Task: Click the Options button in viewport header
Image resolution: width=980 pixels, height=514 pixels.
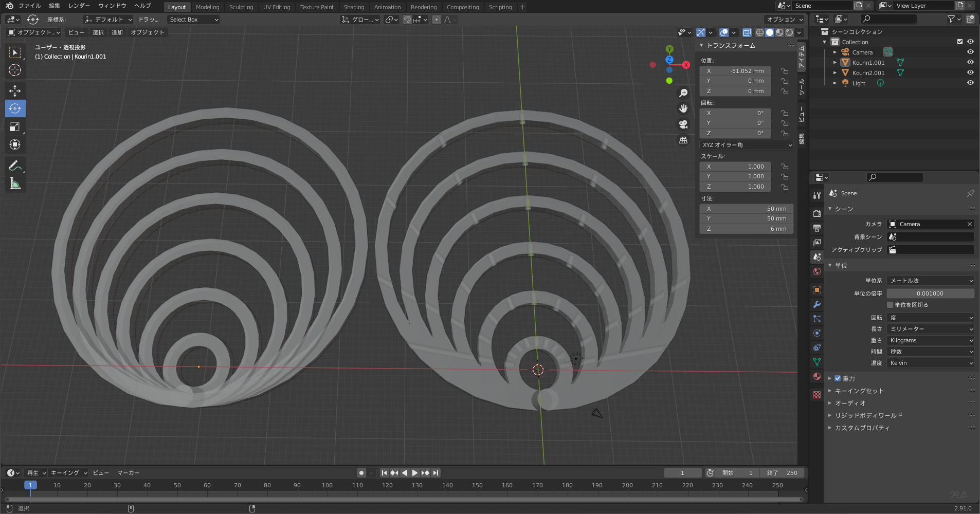Action: (x=785, y=20)
